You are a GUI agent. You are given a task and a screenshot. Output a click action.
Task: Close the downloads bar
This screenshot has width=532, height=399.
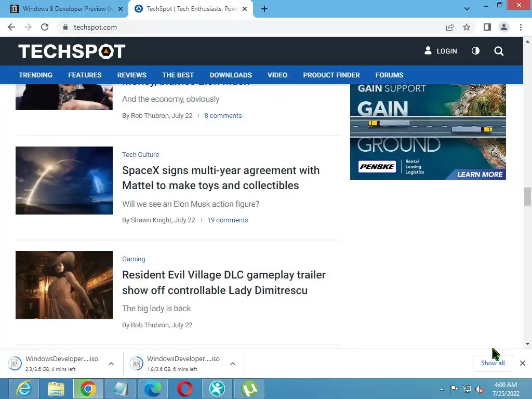coord(523,363)
